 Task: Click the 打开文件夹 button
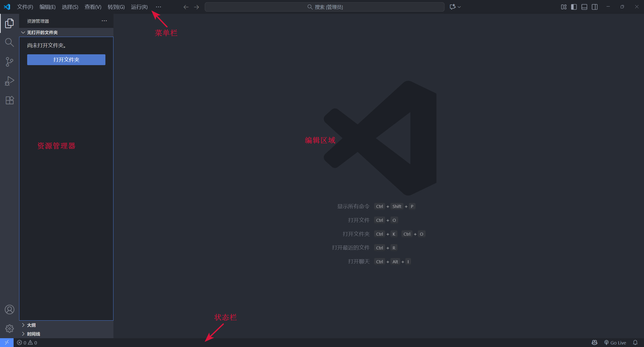(x=66, y=60)
